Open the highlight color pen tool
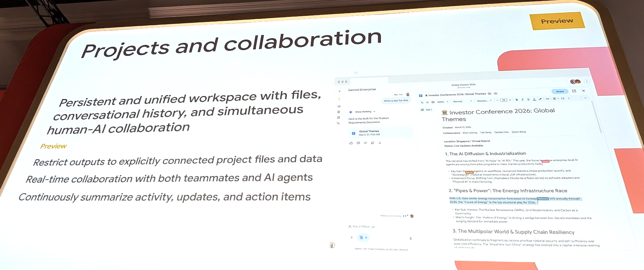This screenshot has height=270, width=644. click(540, 99)
